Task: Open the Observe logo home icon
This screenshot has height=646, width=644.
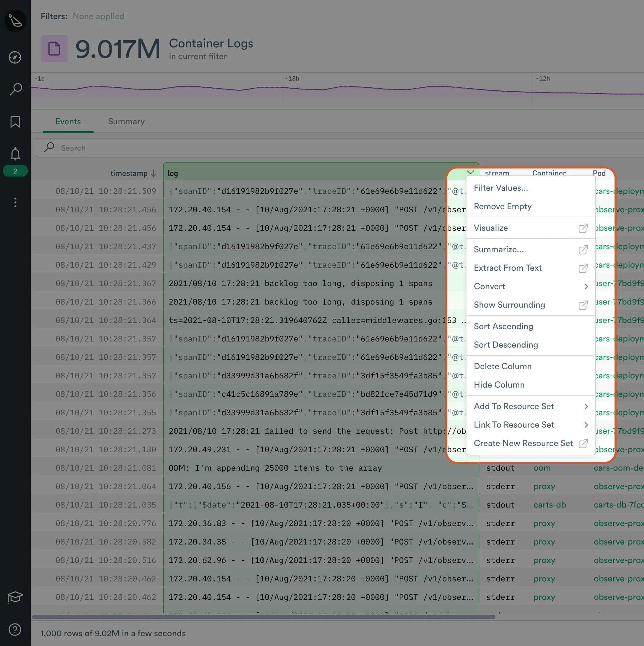Action: pyautogui.click(x=15, y=21)
